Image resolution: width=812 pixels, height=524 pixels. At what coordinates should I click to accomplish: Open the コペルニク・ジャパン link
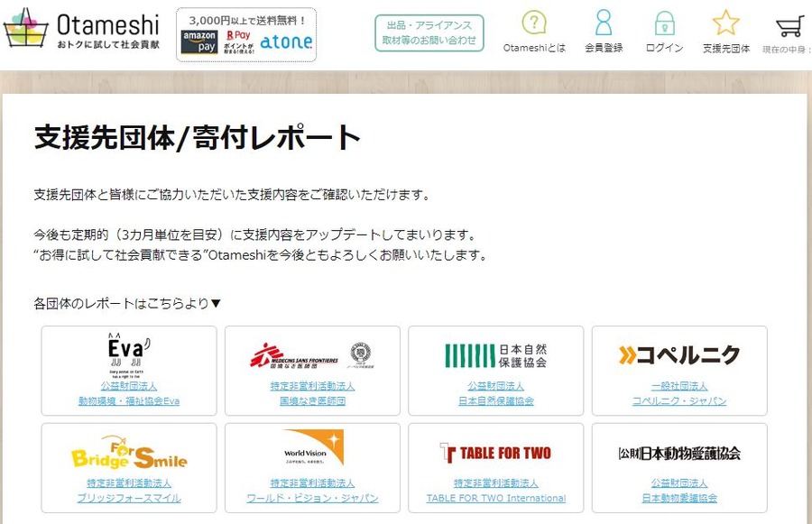pos(679,400)
